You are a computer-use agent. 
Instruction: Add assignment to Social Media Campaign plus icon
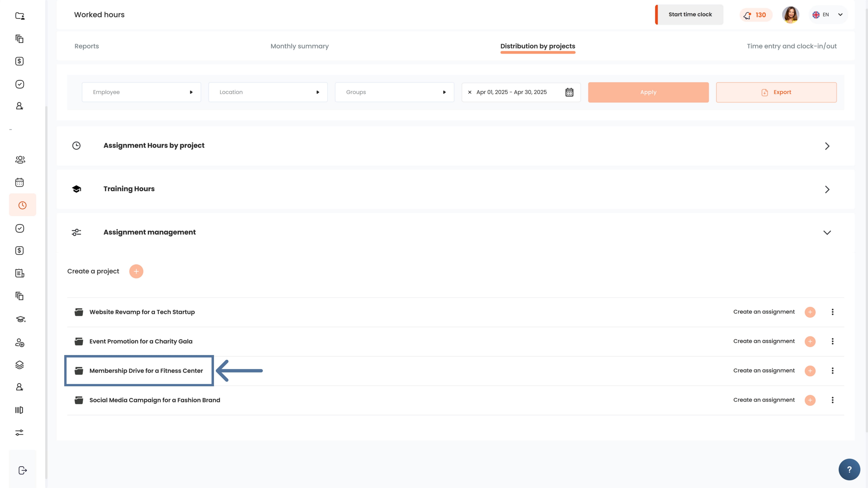[x=810, y=400]
